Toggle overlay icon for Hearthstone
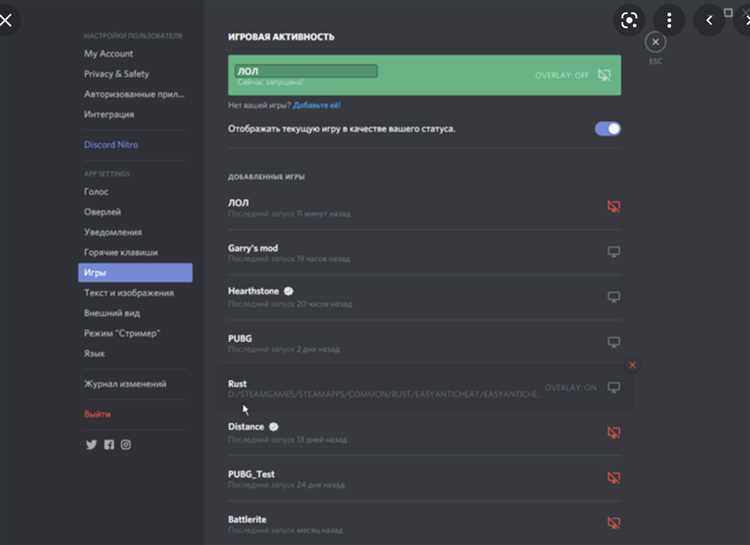Viewport: 750px width, 545px height. (614, 297)
